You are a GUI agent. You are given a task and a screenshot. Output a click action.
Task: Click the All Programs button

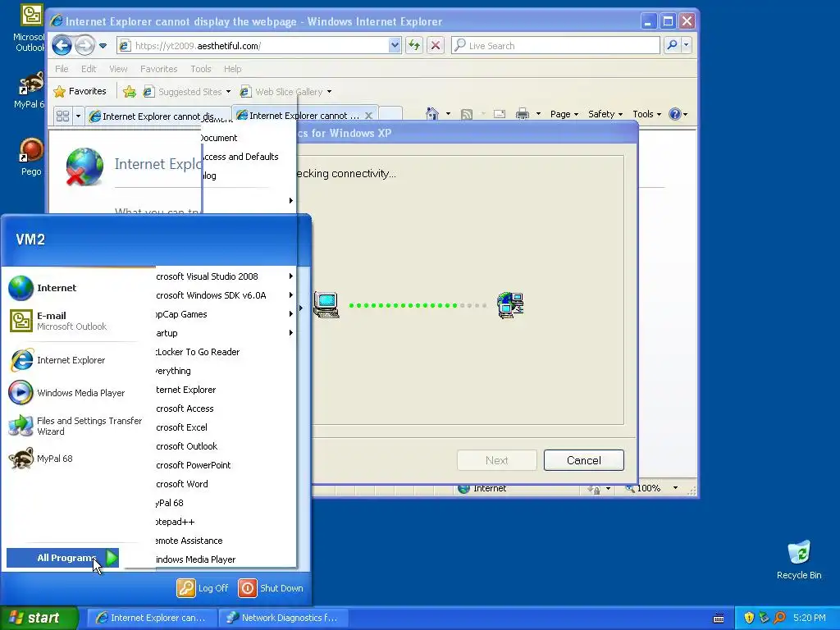pyautogui.click(x=62, y=558)
